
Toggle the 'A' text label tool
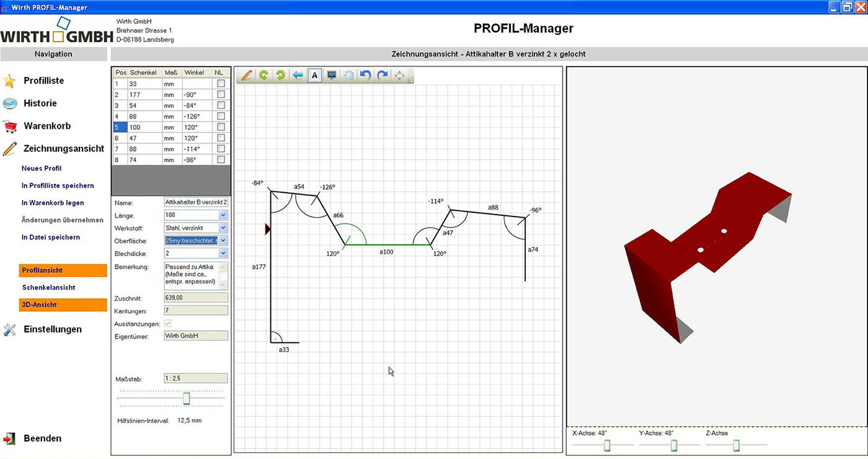click(314, 76)
